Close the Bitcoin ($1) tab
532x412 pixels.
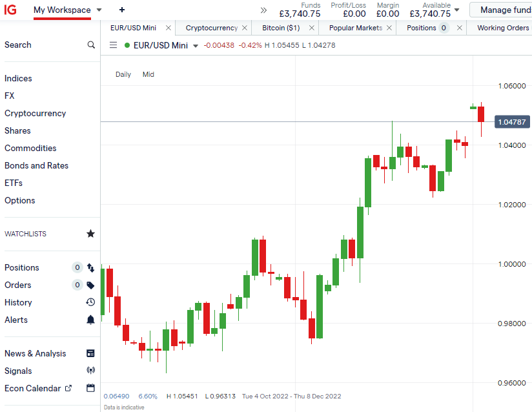click(x=311, y=28)
